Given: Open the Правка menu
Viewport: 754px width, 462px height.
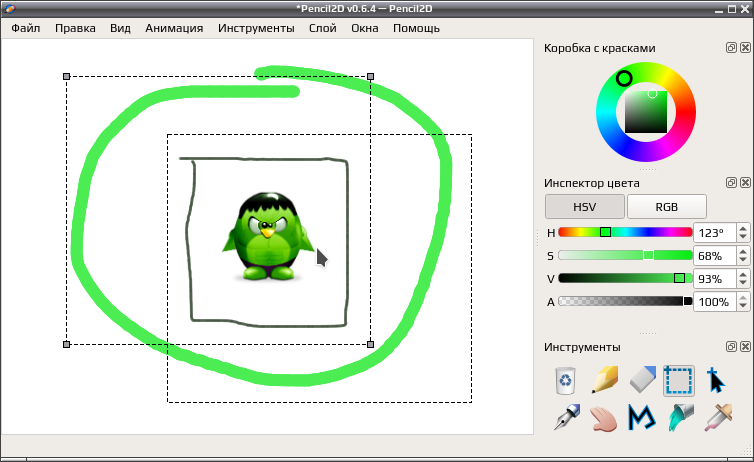Looking at the screenshot, I should (75, 28).
